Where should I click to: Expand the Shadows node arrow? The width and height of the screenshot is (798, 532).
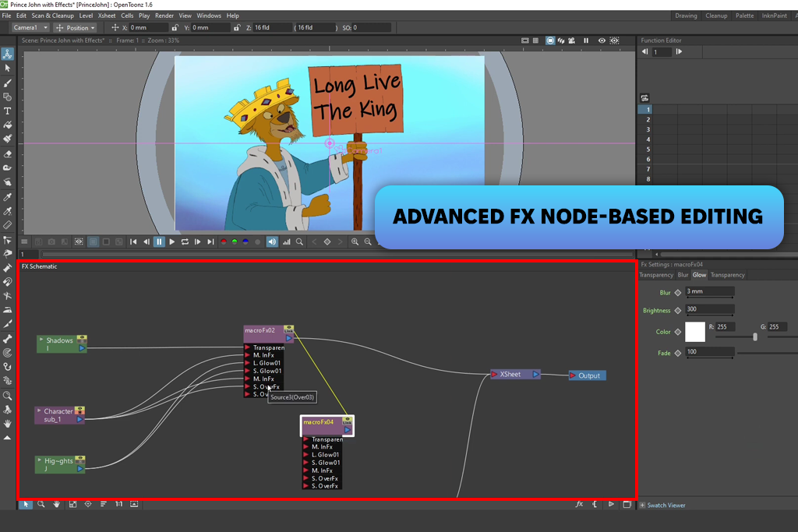[41, 339]
